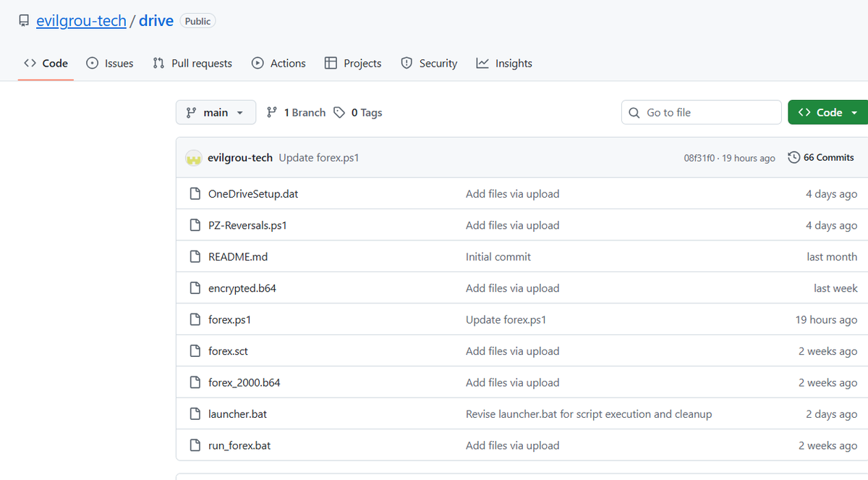This screenshot has width=868, height=480.
Task: Open commit hash 08f31f0
Action: click(699, 158)
